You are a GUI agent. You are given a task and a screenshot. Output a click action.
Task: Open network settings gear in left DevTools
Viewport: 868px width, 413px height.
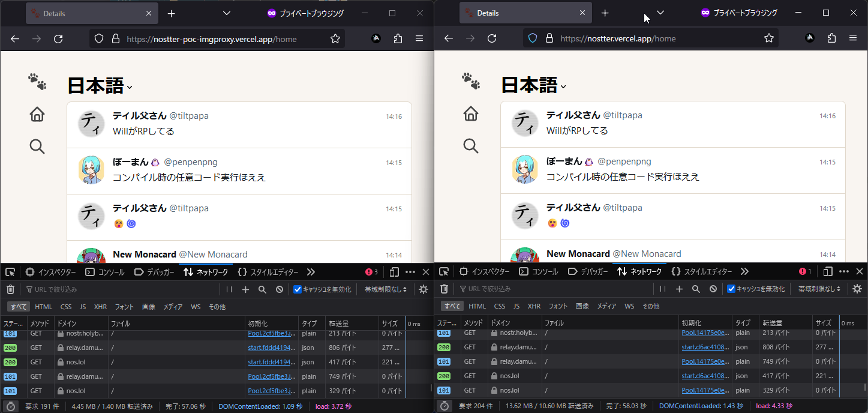[424, 289]
